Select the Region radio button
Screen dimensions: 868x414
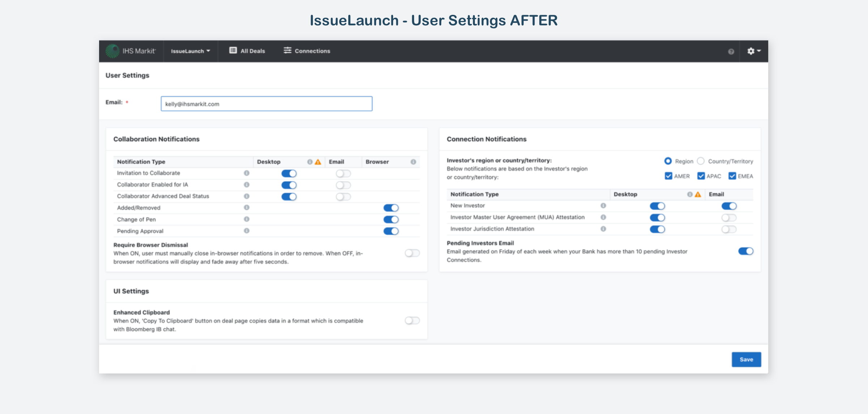(x=668, y=161)
